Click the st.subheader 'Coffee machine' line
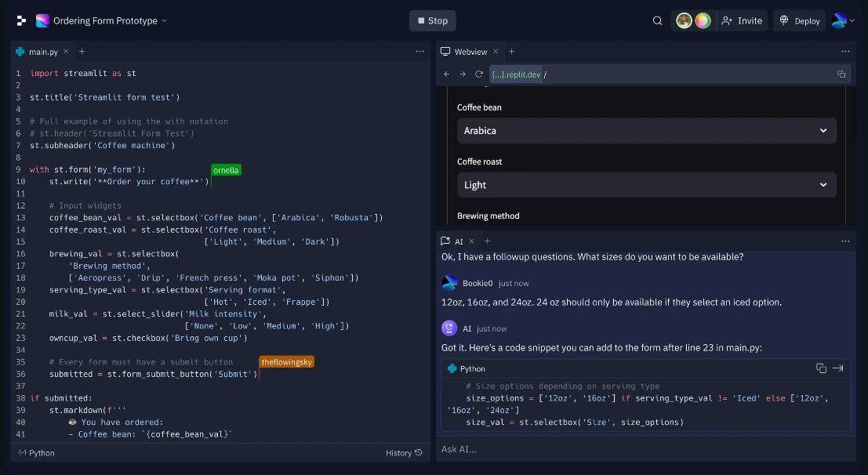This screenshot has width=868, height=475. point(103,146)
